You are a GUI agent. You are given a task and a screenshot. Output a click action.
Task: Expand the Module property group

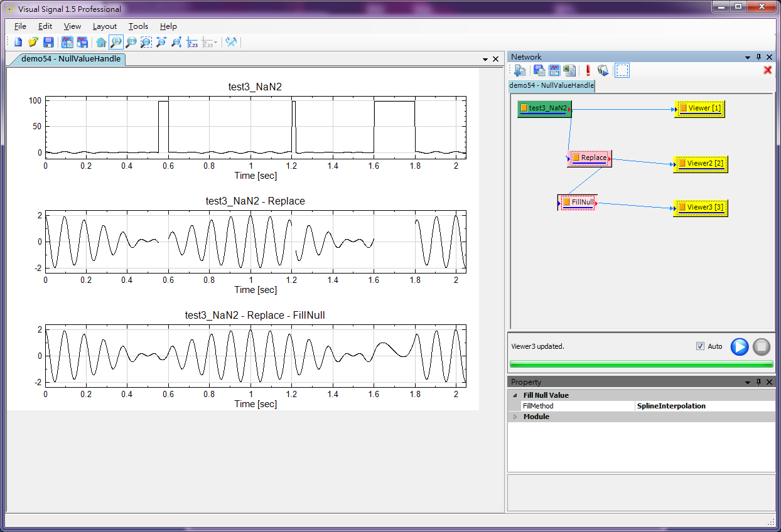tap(515, 417)
